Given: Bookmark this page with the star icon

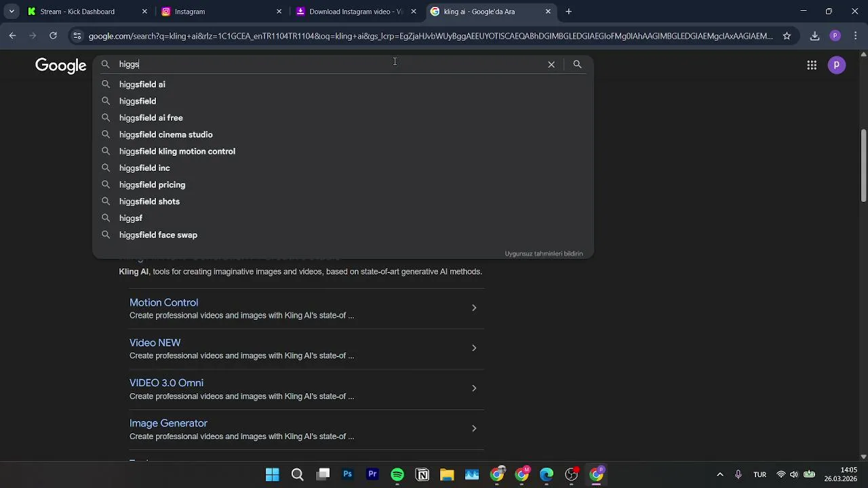Looking at the screenshot, I should 787,36.
